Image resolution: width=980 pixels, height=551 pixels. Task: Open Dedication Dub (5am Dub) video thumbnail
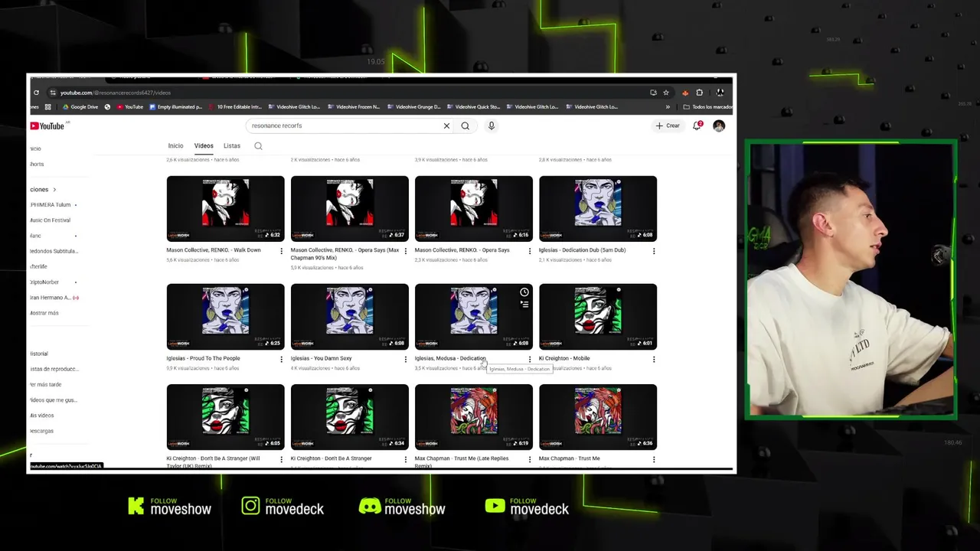[x=598, y=209]
